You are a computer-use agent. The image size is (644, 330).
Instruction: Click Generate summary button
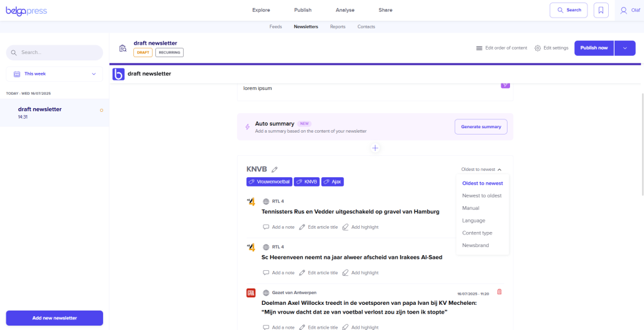tap(480, 126)
